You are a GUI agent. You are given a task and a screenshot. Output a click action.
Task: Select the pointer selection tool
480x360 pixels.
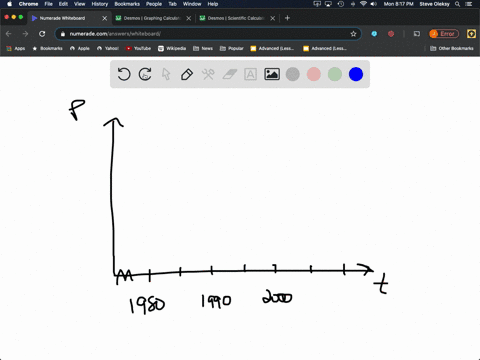coord(166,74)
